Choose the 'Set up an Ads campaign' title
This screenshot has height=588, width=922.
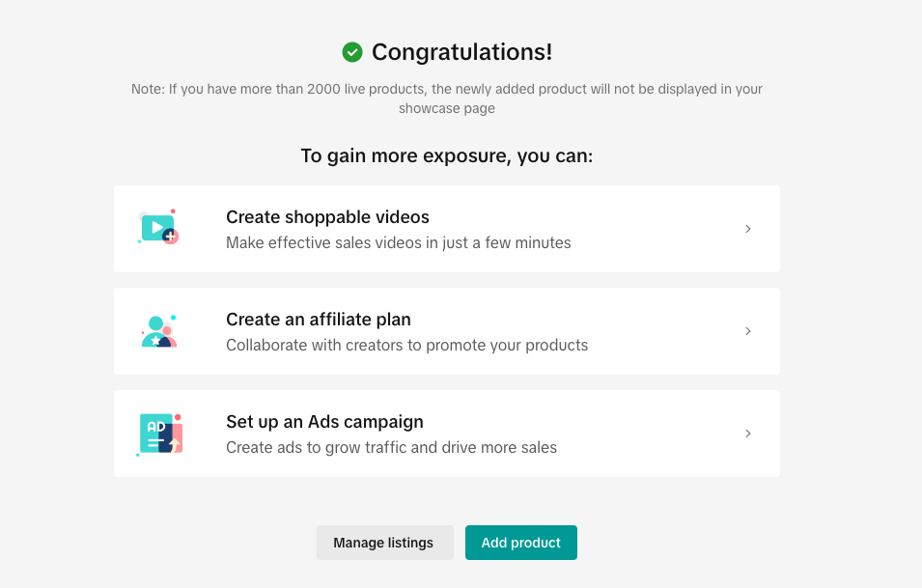click(324, 422)
